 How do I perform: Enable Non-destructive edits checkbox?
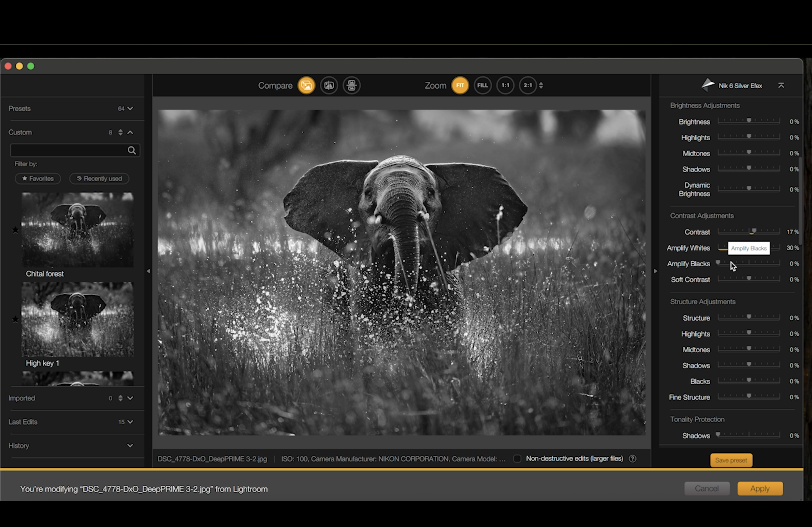pyautogui.click(x=517, y=458)
